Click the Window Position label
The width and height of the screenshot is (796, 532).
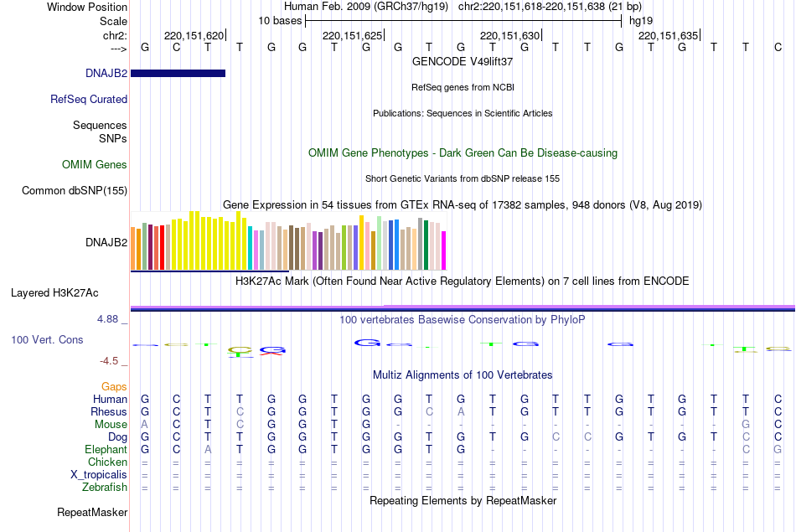[x=87, y=7]
